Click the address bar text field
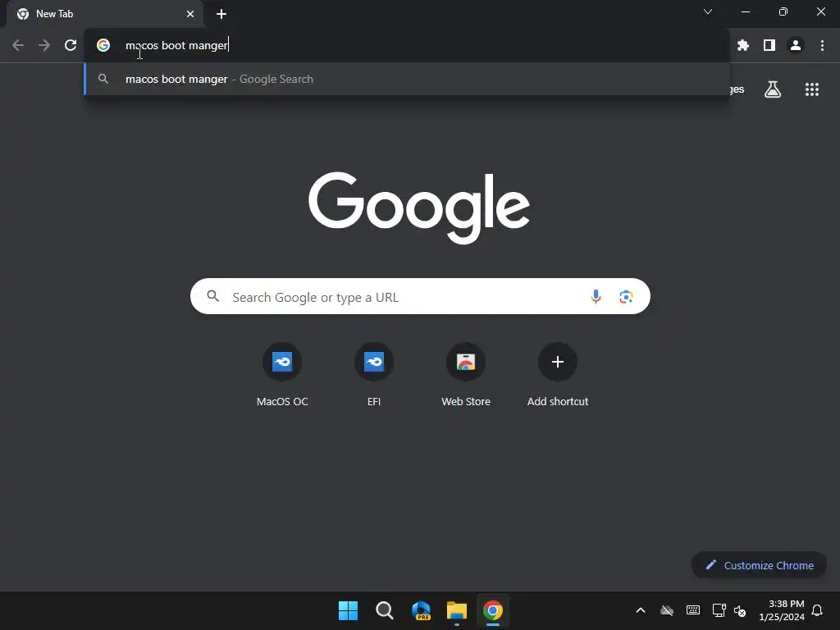 click(407, 46)
